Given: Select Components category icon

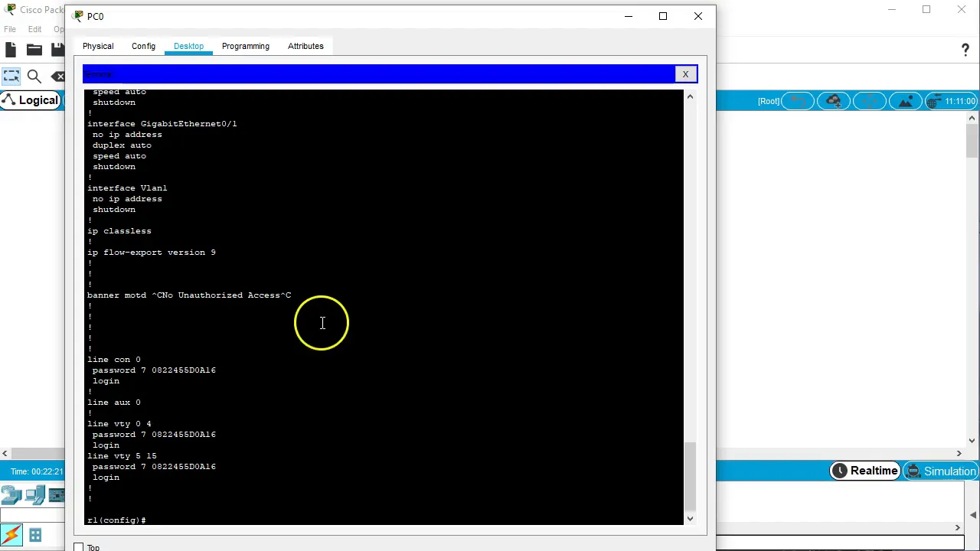Looking at the screenshot, I should [57, 496].
